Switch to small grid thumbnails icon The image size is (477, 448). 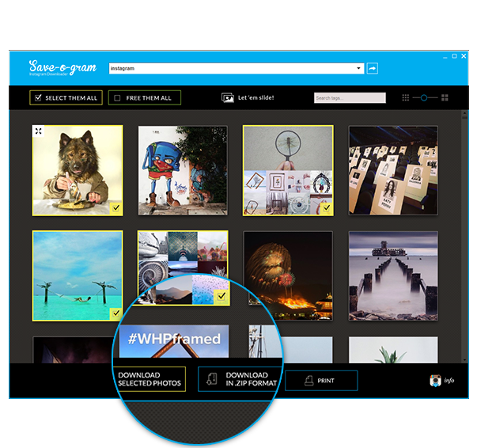coord(406,97)
